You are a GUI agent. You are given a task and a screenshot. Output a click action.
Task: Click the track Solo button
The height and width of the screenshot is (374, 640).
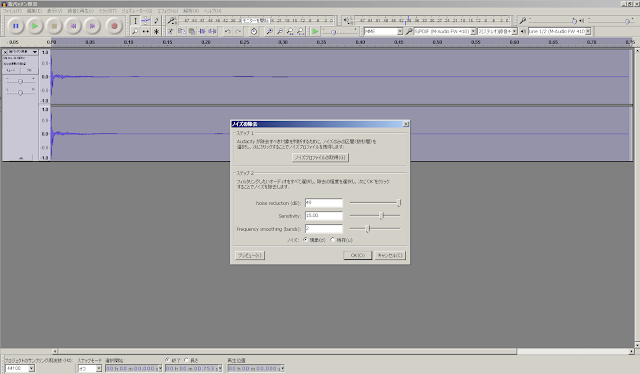click(29, 70)
